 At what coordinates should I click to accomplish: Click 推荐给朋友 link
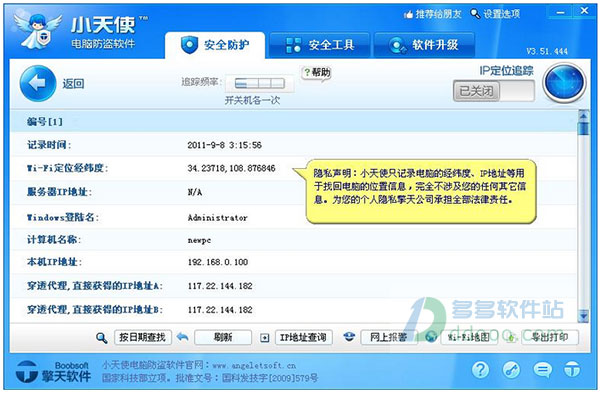tap(433, 14)
